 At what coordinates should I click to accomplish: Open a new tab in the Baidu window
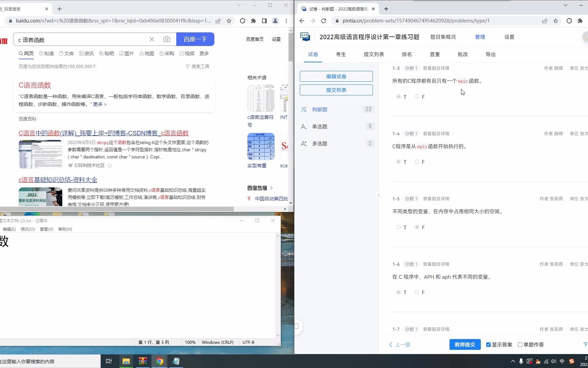click(60, 9)
